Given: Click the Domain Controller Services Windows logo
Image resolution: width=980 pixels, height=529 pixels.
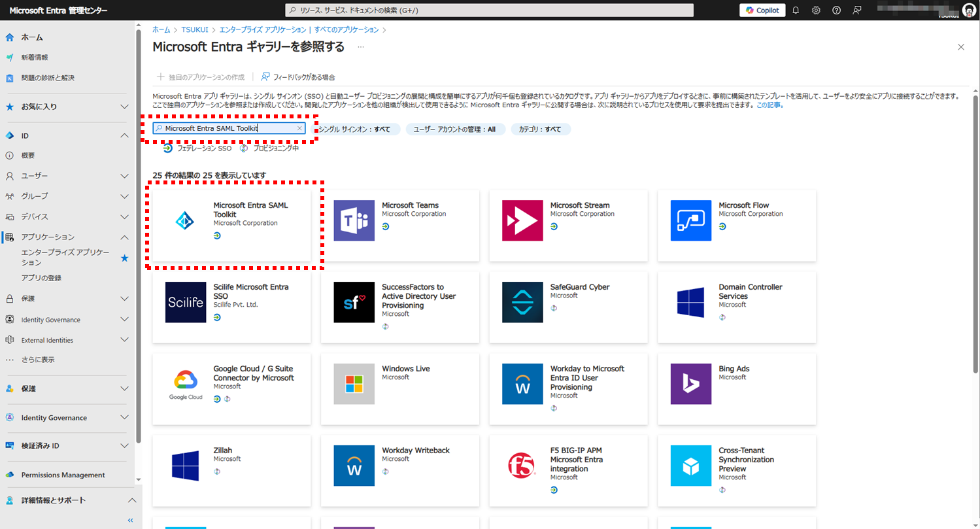Looking at the screenshot, I should (691, 303).
